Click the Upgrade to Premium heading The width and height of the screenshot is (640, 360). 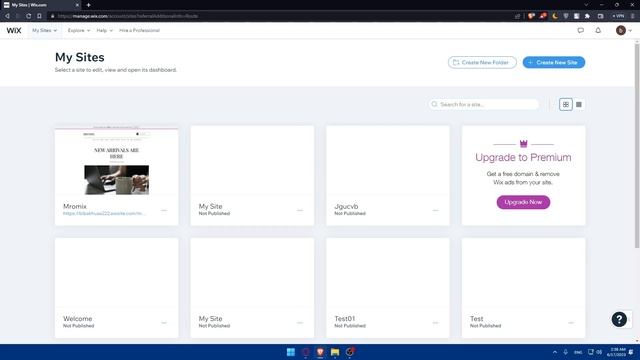523,158
